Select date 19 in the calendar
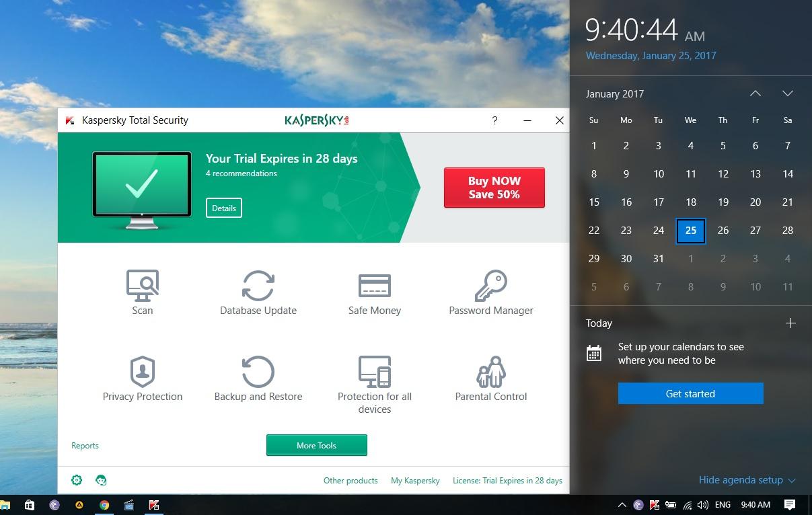This screenshot has width=812, height=515. (x=723, y=202)
